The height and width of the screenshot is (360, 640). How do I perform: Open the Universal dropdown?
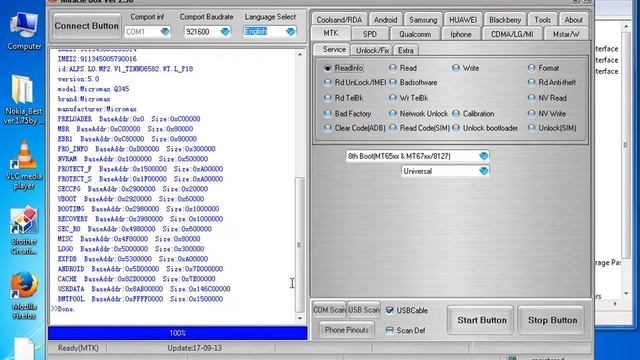pyautogui.click(x=484, y=171)
